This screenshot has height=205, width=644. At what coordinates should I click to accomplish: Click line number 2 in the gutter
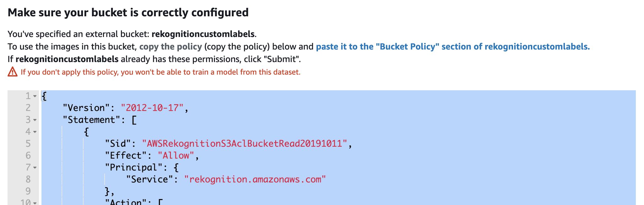click(28, 108)
